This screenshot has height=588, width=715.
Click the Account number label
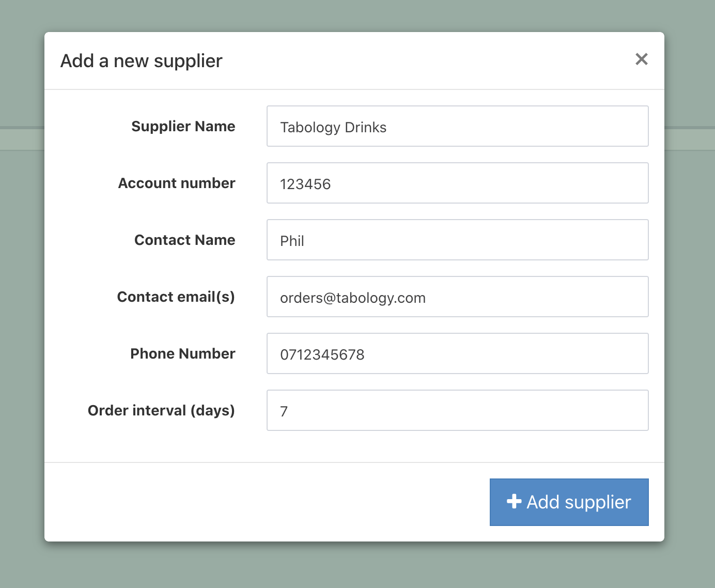[177, 183]
